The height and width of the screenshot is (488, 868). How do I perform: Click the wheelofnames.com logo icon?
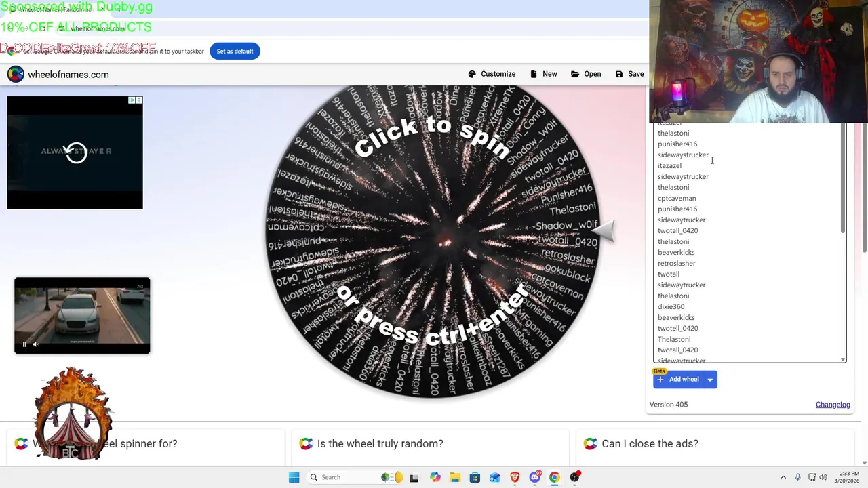16,75
